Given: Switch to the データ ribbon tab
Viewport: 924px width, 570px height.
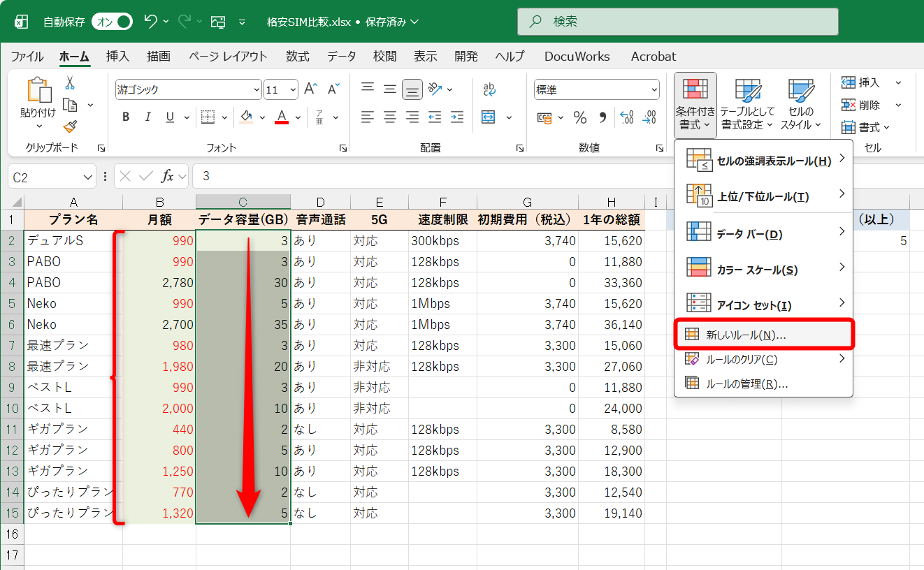Looking at the screenshot, I should point(340,57).
